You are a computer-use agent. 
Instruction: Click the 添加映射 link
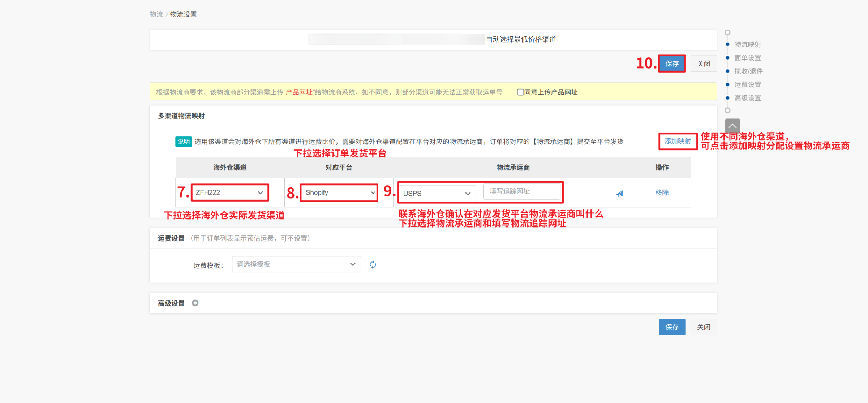click(677, 141)
